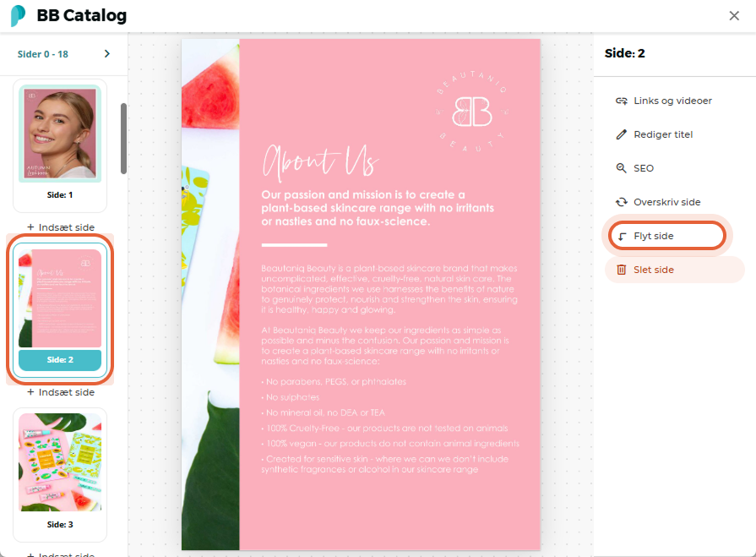Click the Slet side button
Image resolution: width=756 pixels, height=557 pixels.
[x=675, y=270]
